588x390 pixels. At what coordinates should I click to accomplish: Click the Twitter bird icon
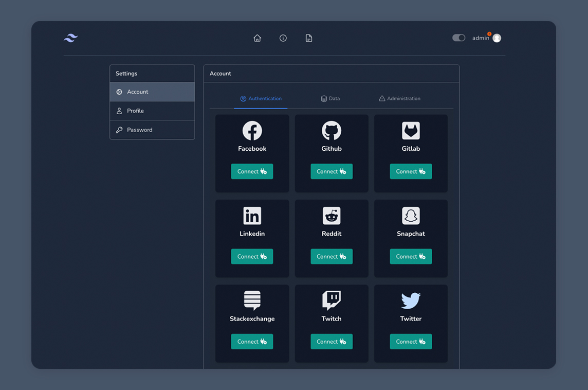411,301
